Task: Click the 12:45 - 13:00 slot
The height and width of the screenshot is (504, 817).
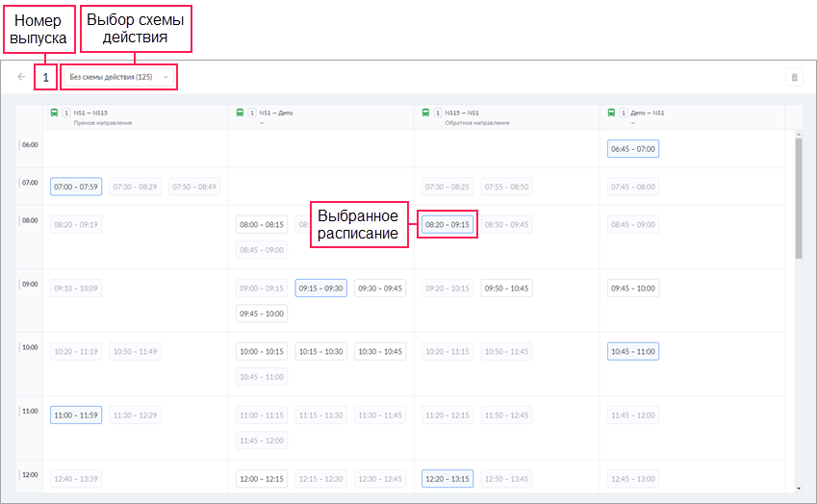Action: (633, 478)
